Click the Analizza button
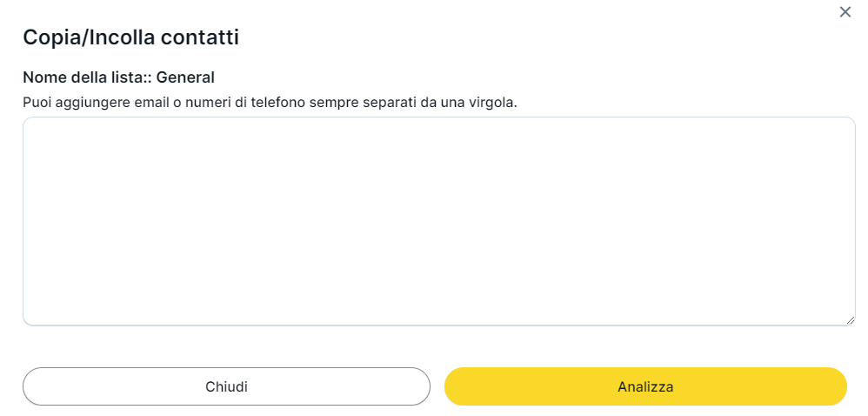Viewport: 868px width, 416px height. tap(645, 386)
